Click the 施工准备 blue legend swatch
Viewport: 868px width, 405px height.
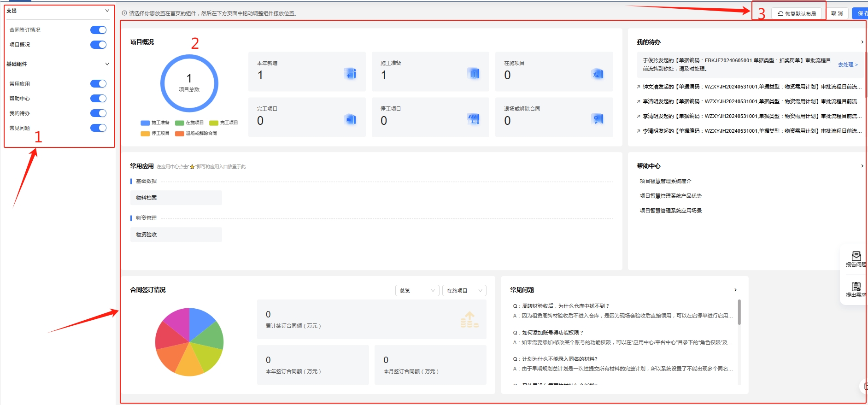(x=145, y=123)
